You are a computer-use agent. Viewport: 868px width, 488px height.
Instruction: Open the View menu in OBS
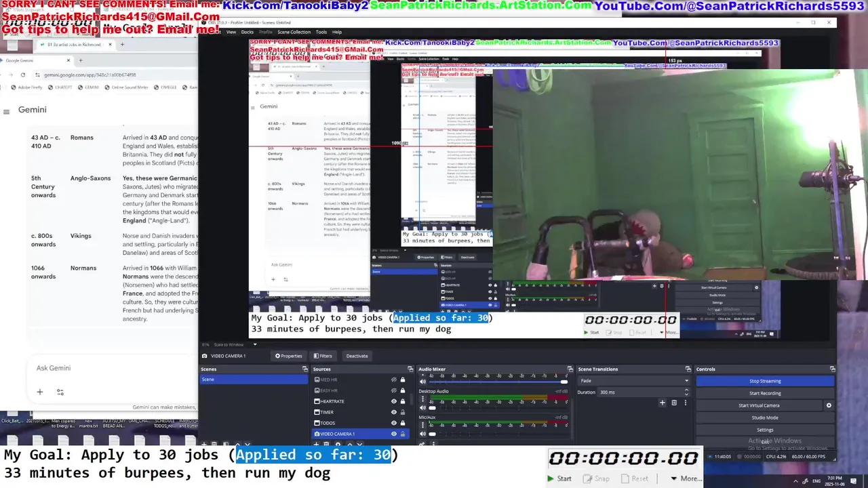point(231,32)
